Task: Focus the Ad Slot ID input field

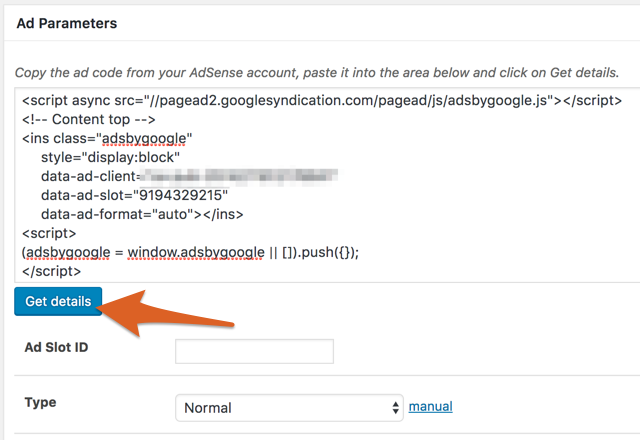Action: 254,351
